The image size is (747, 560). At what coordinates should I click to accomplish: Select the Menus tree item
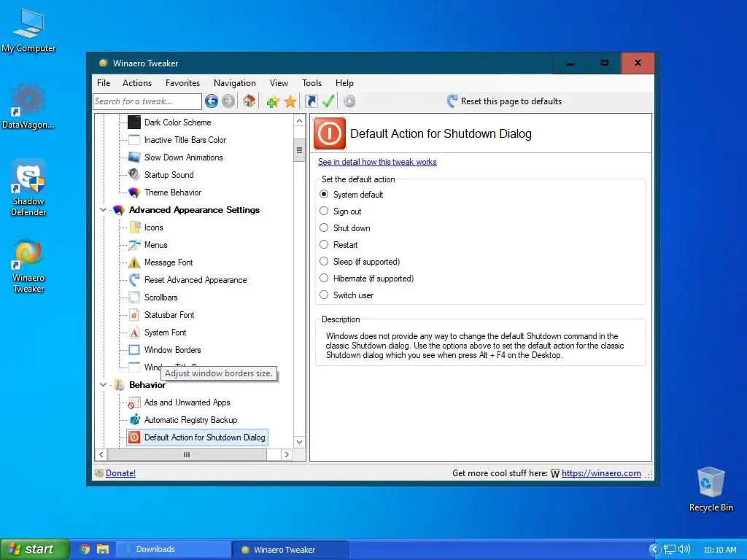tap(156, 245)
